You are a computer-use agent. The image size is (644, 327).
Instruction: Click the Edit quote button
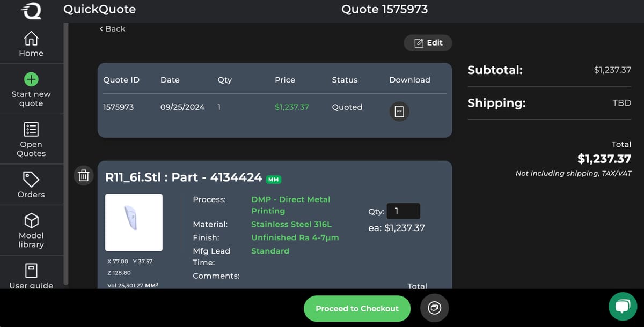pos(428,43)
